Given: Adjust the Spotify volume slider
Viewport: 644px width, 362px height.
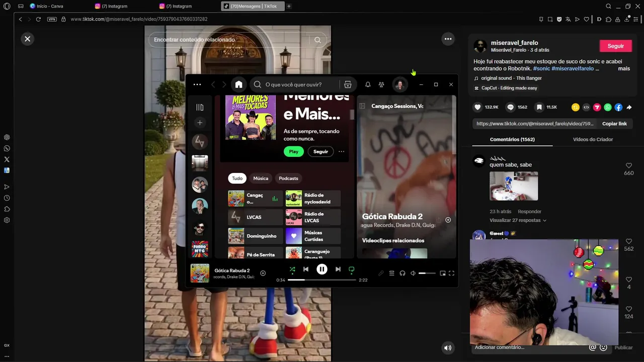Looking at the screenshot, I should tap(428, 273).
